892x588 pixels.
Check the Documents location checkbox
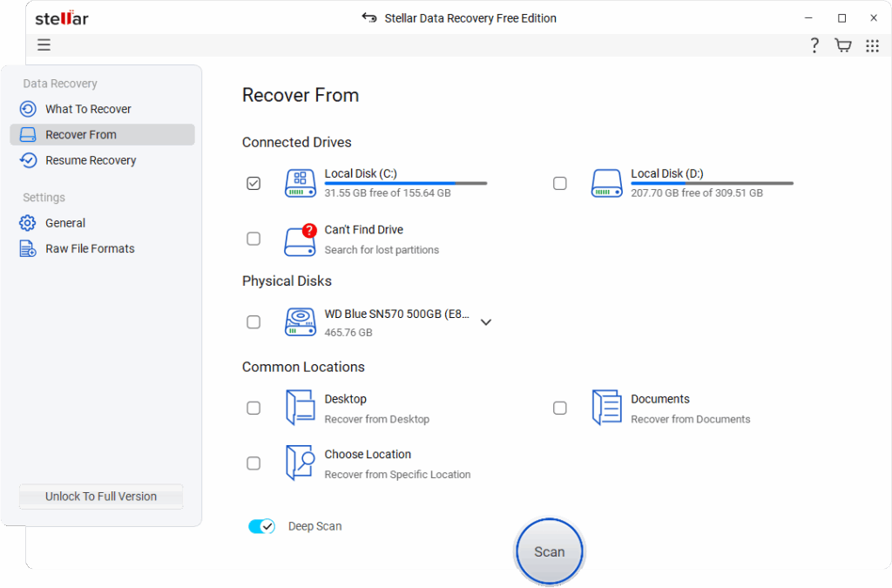pos(560,408)
